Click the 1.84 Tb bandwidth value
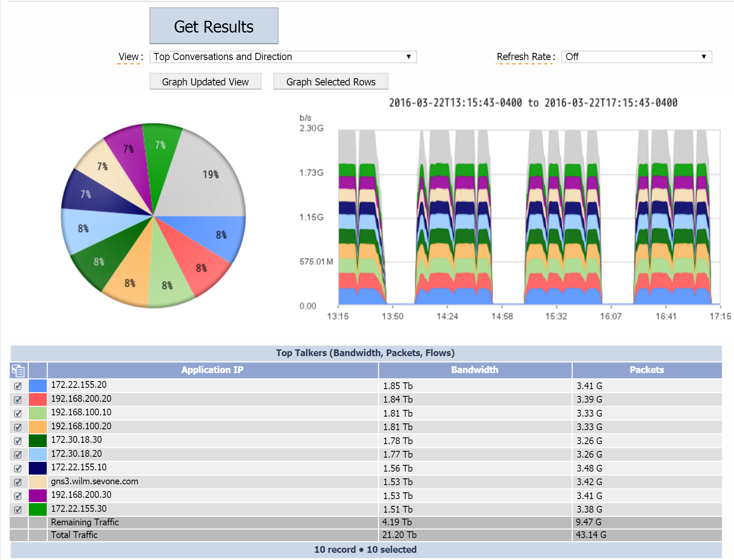The width and height of the screenshot is (734, 560). 398,400
